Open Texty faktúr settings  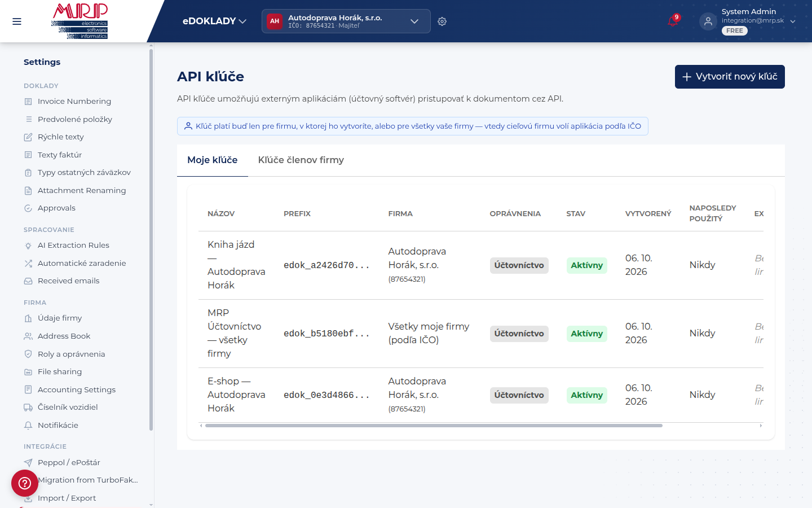(60, 155)
